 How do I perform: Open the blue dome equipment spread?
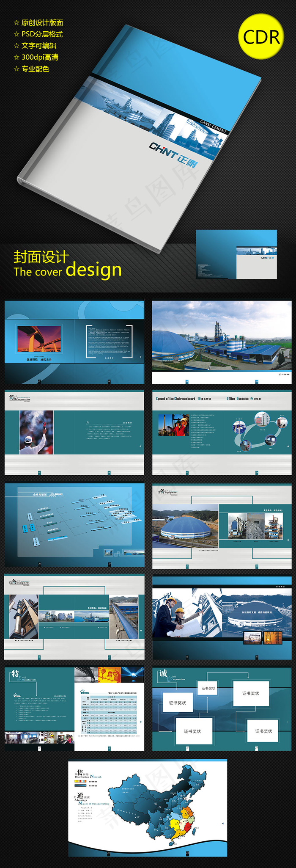(x=222, y=526)
